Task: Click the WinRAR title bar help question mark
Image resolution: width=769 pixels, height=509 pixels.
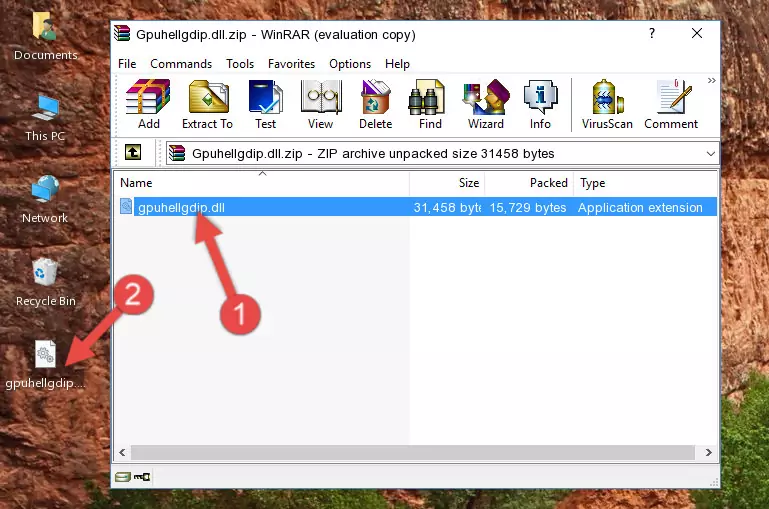Action: click(x=652, y=33)
